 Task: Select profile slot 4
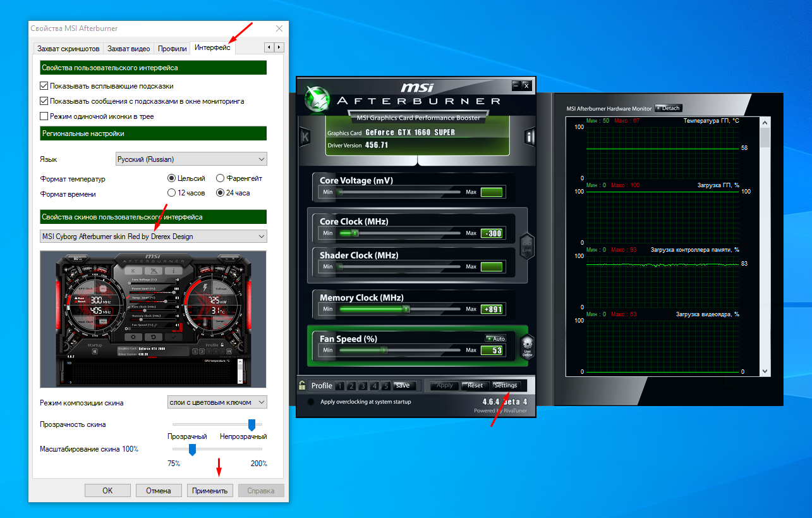[x=375, y=386]
